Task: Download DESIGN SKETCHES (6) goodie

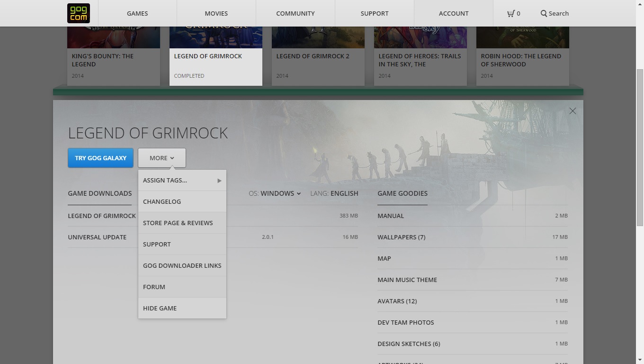Action: point(473,344)
